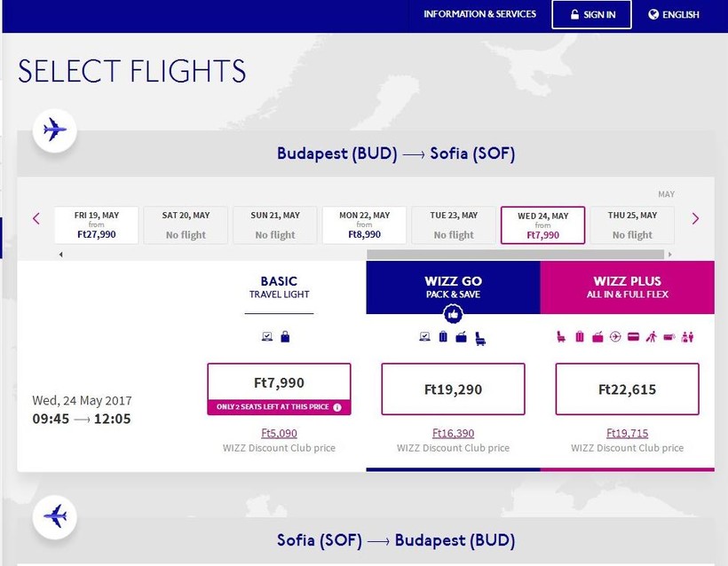This screenshot has height=566, width=728.
Task: Pick the Fri 19, May date card
Action: click(x=96, y=225)
